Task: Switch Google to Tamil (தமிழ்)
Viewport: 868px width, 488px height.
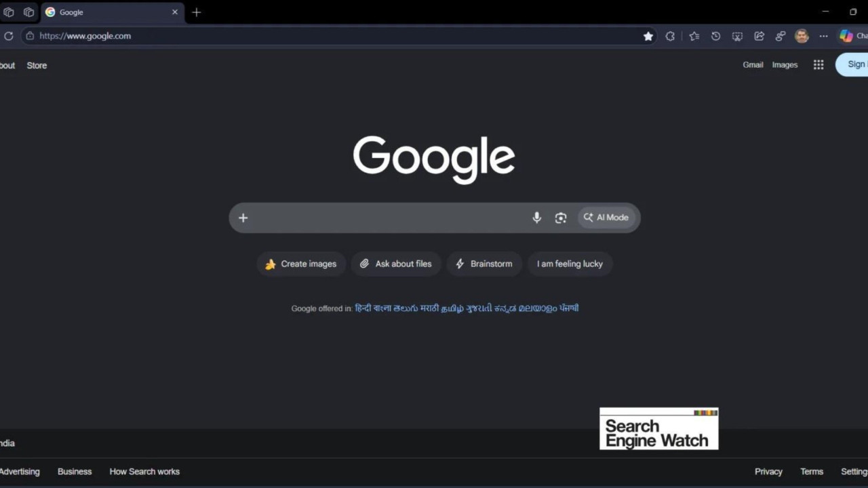Action: click(x=452, y=308)
